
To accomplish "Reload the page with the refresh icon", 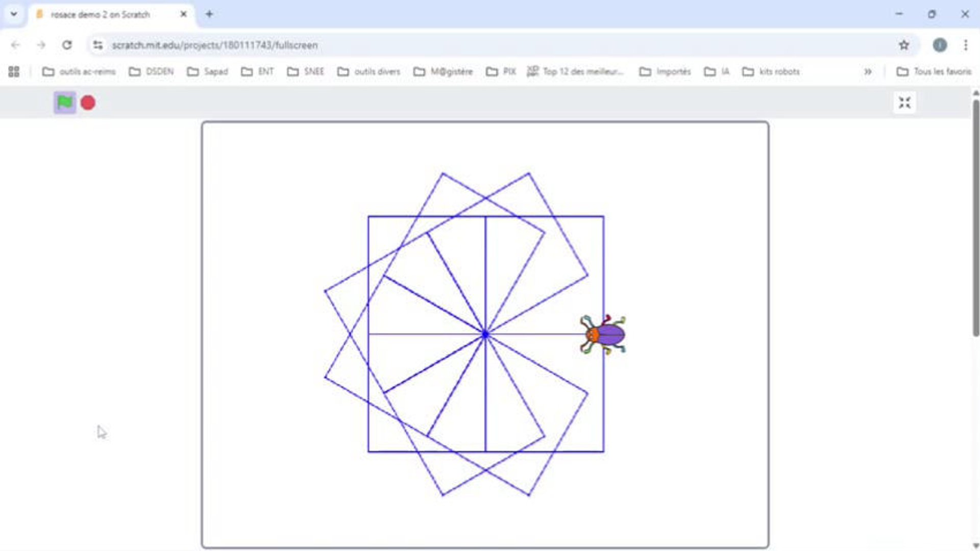I will [67, 45].
